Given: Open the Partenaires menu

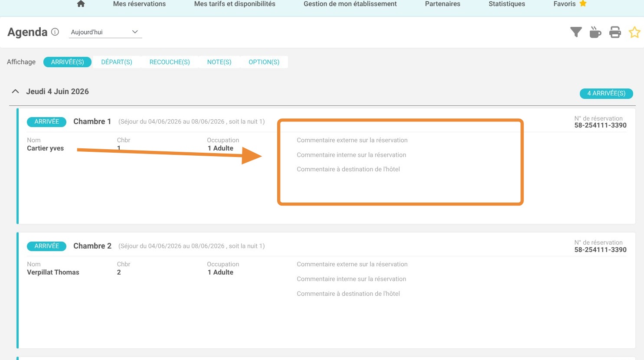Looking at the screenshot, I should pyautogui.click(x=442, y=4).
